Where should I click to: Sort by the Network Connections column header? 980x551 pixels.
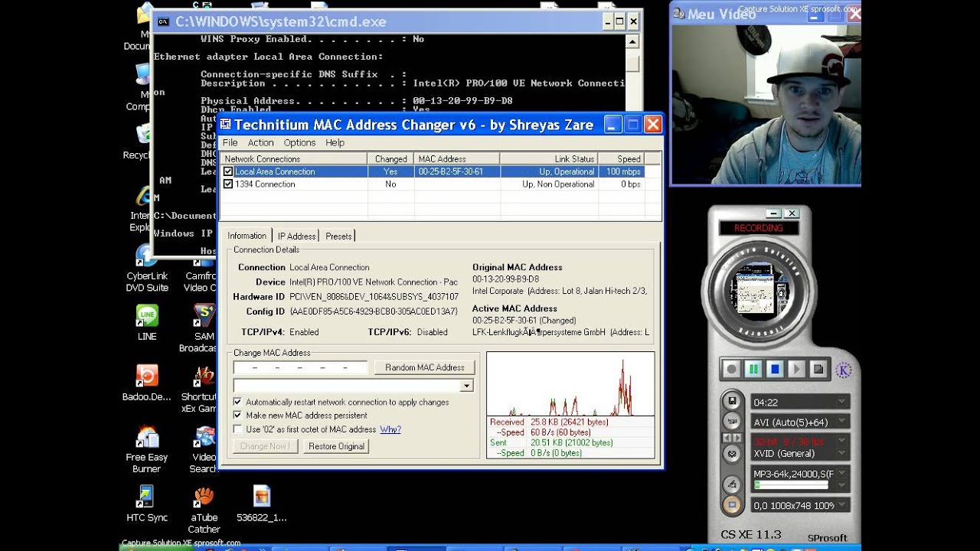pos(293,159)
